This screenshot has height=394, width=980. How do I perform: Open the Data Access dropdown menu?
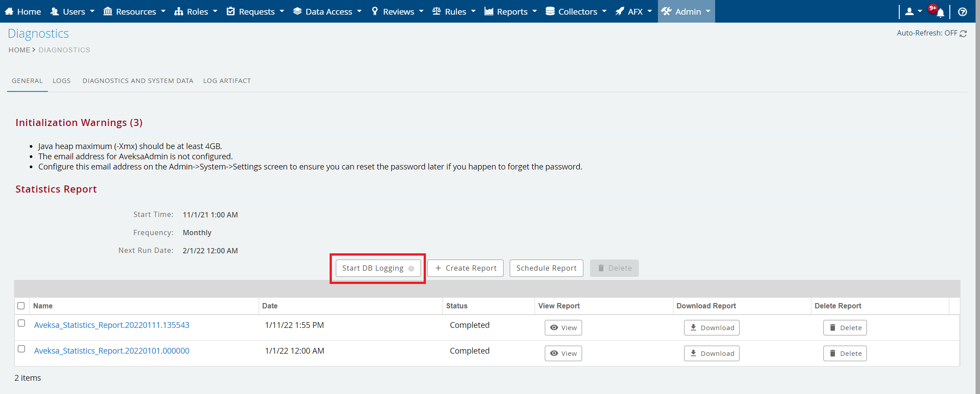click(327, 12)
